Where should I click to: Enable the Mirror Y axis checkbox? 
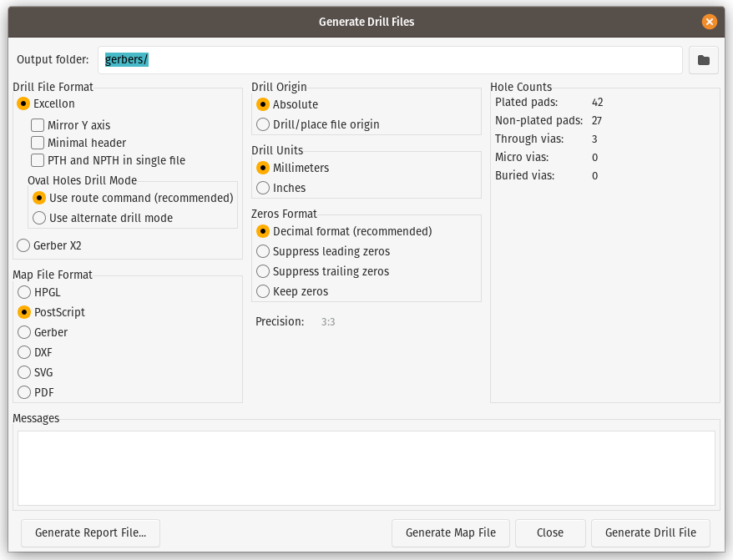38,125
